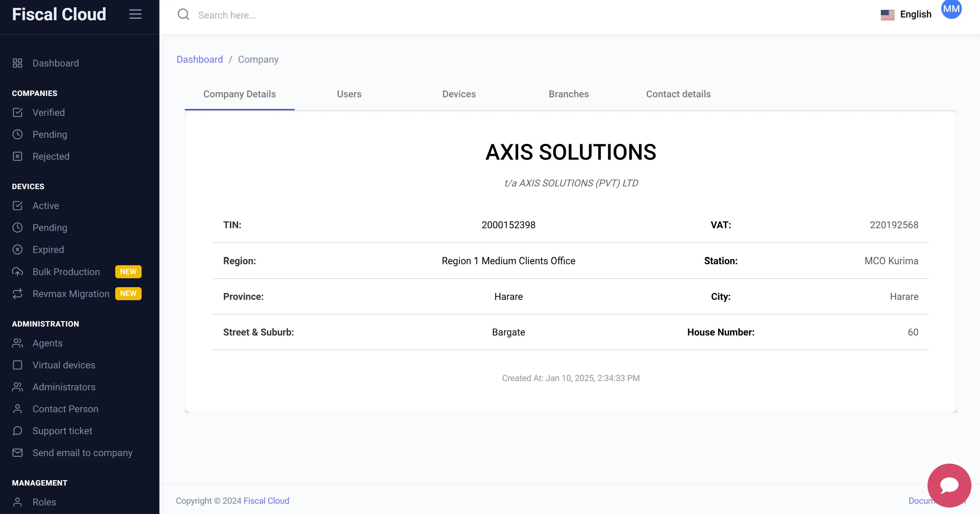
Task: Click the AXIS SOLUTIONS company heading
Action: click(x=571, y=152)
